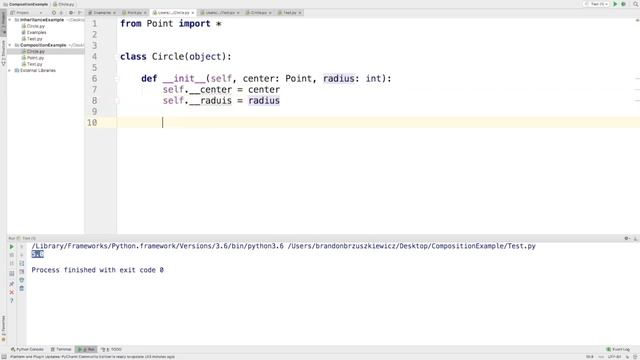The width and height of the screenshot is (640, 360).
Task: Click line number 4 in gutter
Action: point(94,56)
